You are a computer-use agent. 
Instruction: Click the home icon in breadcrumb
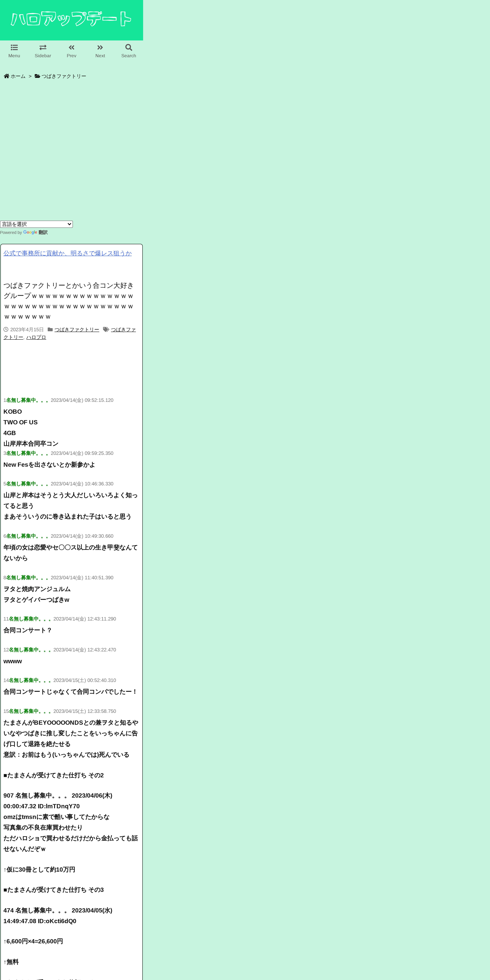click(6, 76)
